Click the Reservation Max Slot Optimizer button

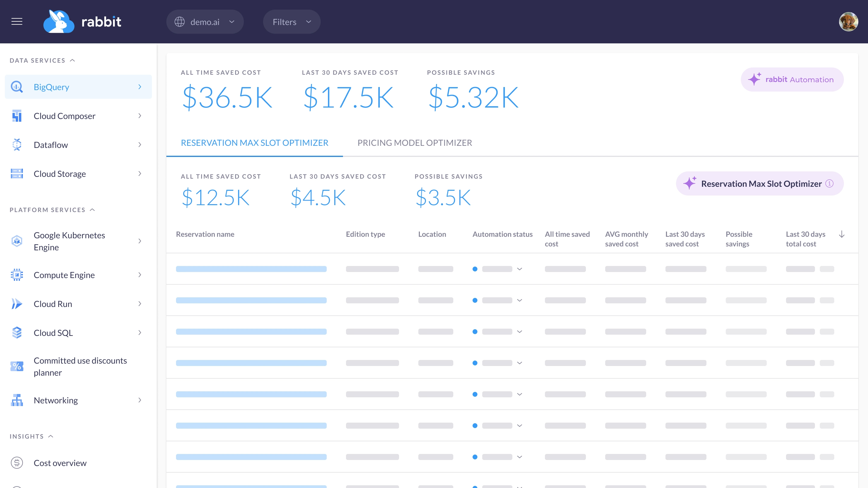(759, 183)
